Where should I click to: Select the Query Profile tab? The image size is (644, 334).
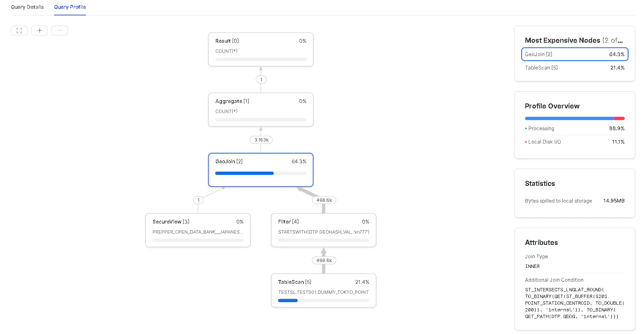(70, 7)
